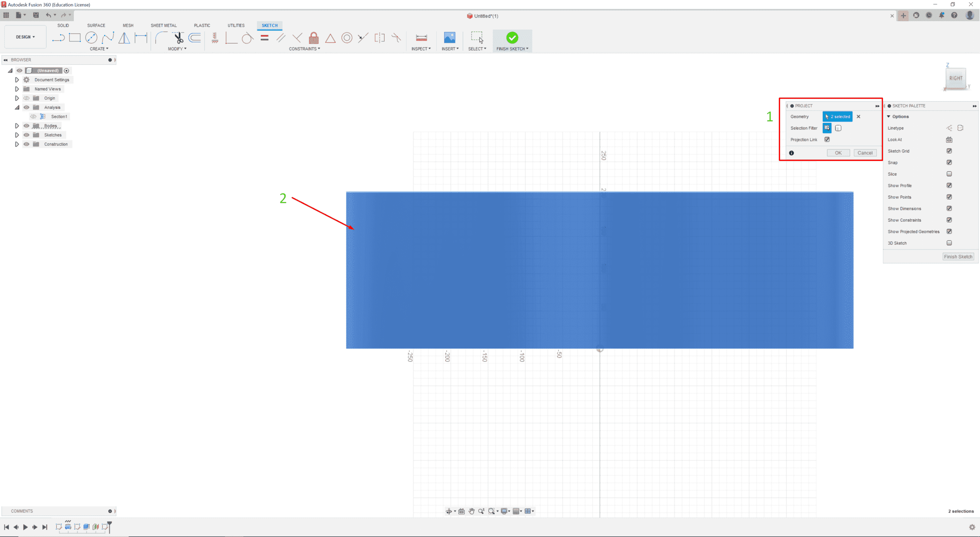Toggle the Show Dimensions checkbox
The height and width of the screenshot is (537, 980).
[949, 208]
